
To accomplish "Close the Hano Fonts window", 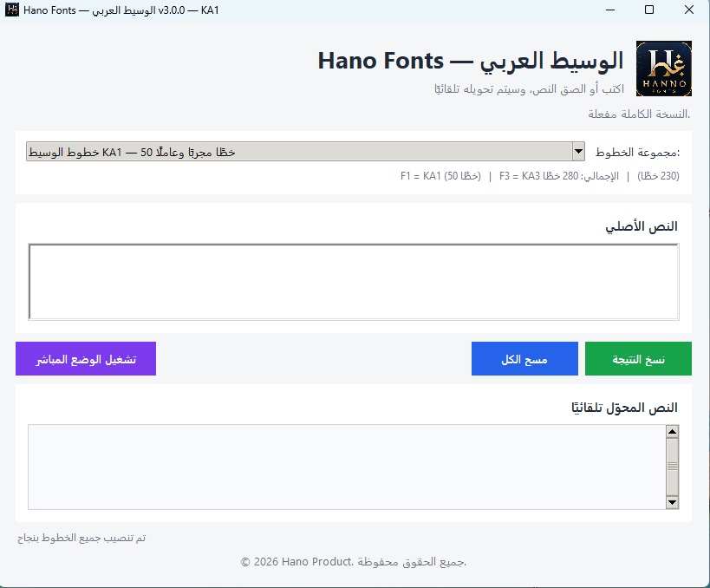I will pyautogui.click(x=689, y=10).
